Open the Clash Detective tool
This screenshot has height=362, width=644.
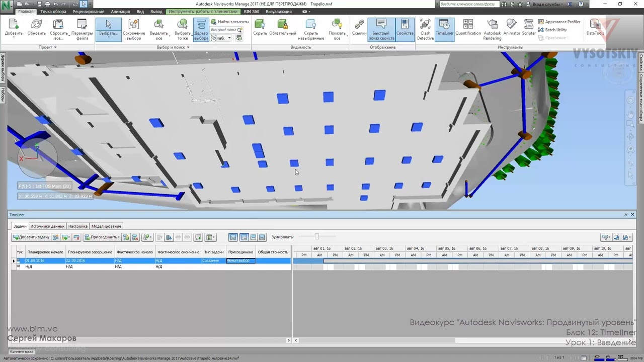click(x=425, y=30)
